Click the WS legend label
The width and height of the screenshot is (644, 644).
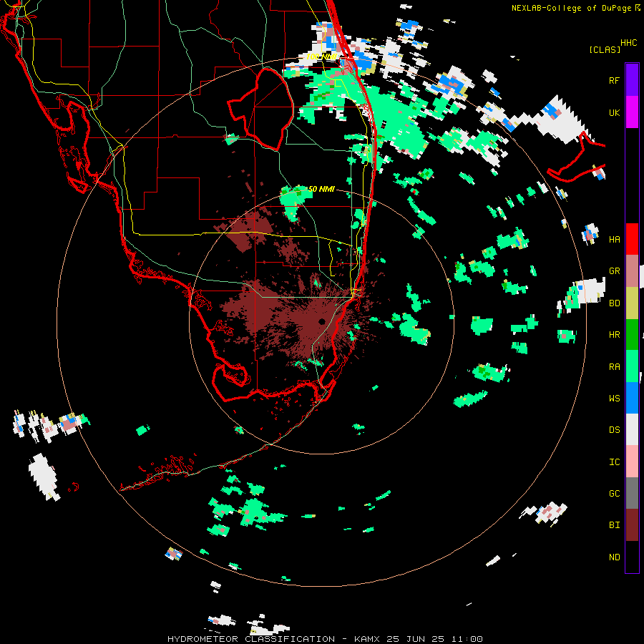coord(614,399)
